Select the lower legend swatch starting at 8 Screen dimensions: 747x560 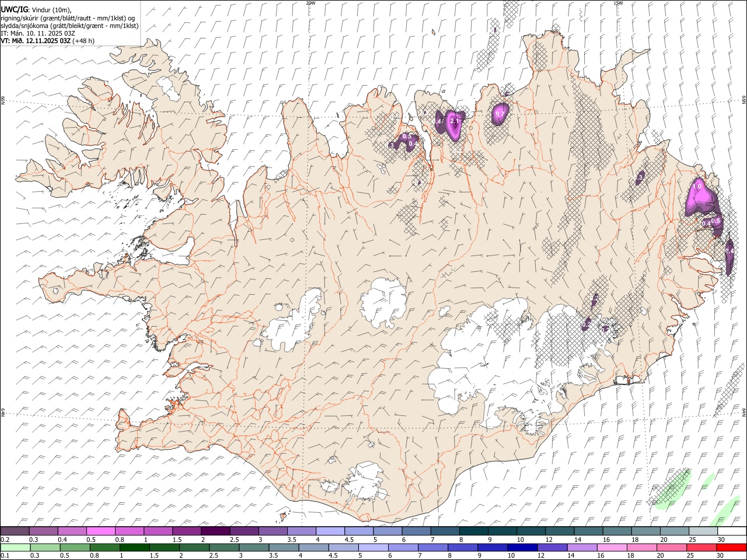[463, 547]
